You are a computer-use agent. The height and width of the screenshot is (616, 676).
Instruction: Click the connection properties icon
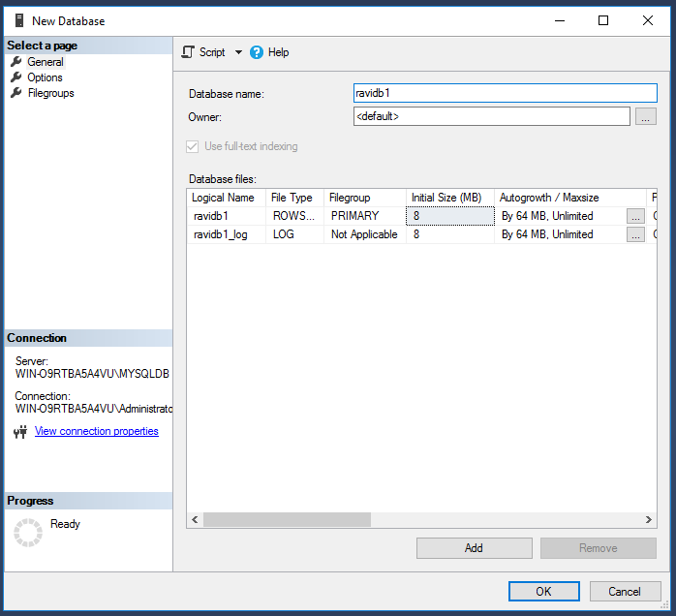[20, 432]
